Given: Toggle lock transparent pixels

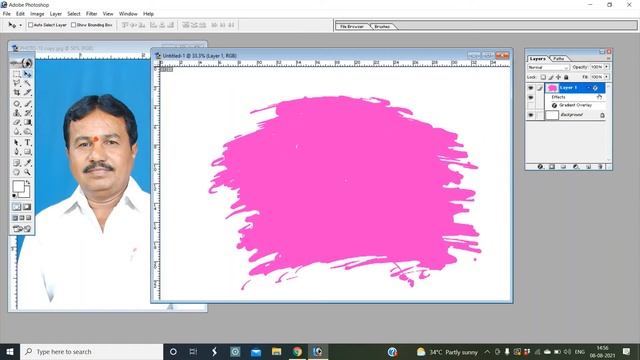Looking at the screenshot, I should 543,77.
